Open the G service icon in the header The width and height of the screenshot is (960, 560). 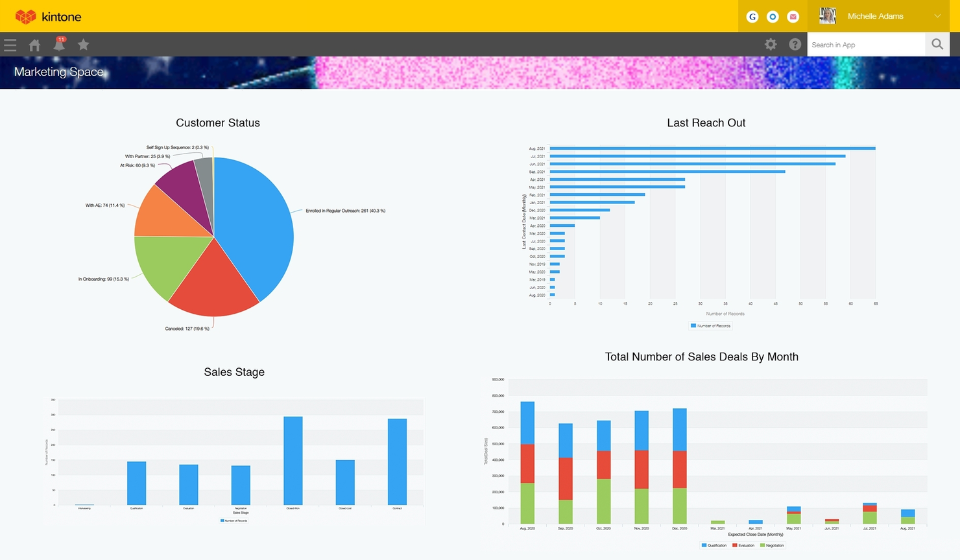(752, 16)
